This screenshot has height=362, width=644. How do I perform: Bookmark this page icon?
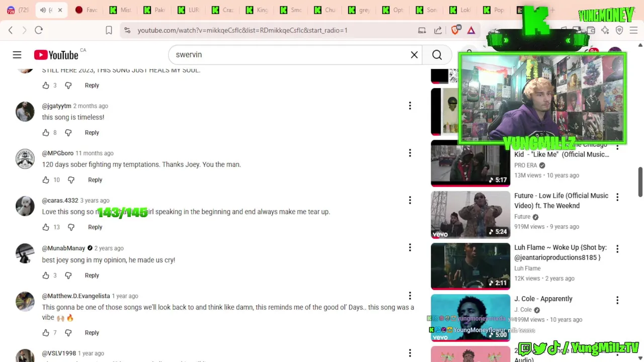pyautogui.click(x=109, y=30)
